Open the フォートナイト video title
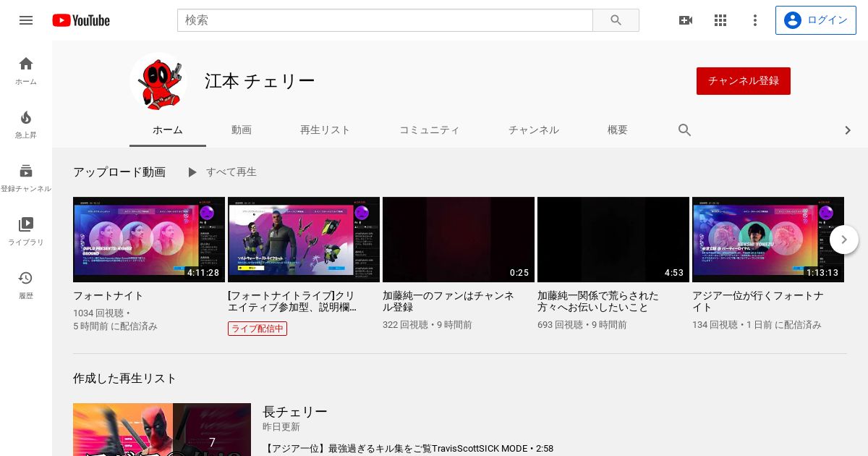 [x=109, y=296]
